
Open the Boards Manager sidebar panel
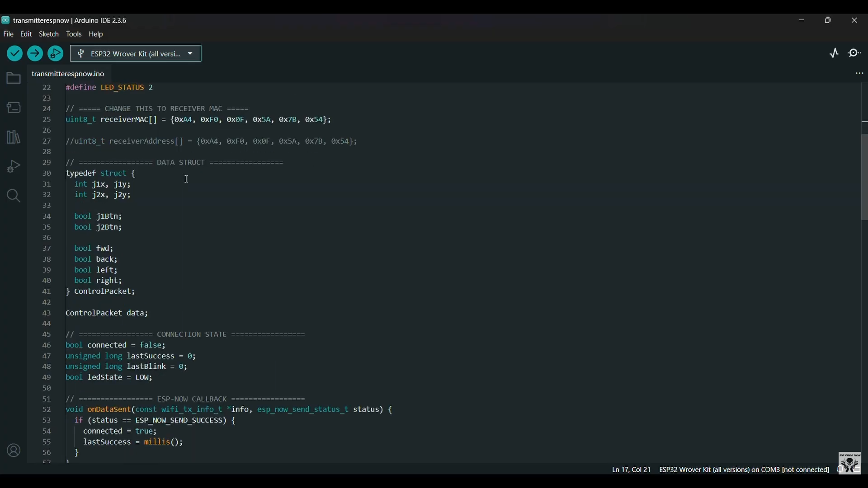click(x=14, y=108)
